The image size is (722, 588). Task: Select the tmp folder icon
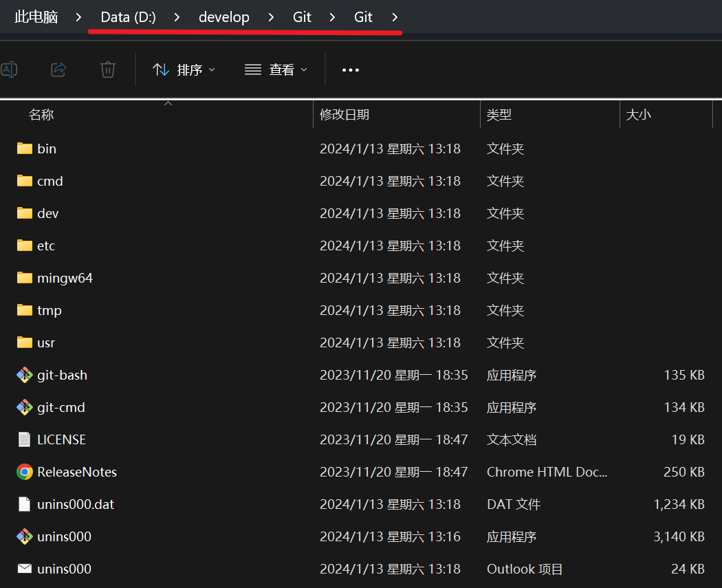click(x=24, y=310)
